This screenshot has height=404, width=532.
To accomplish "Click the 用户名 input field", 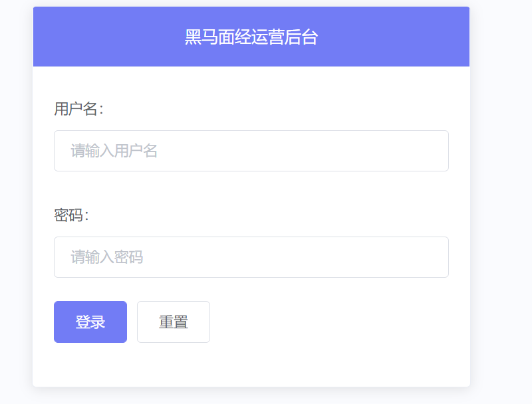I will pos(251,151).
